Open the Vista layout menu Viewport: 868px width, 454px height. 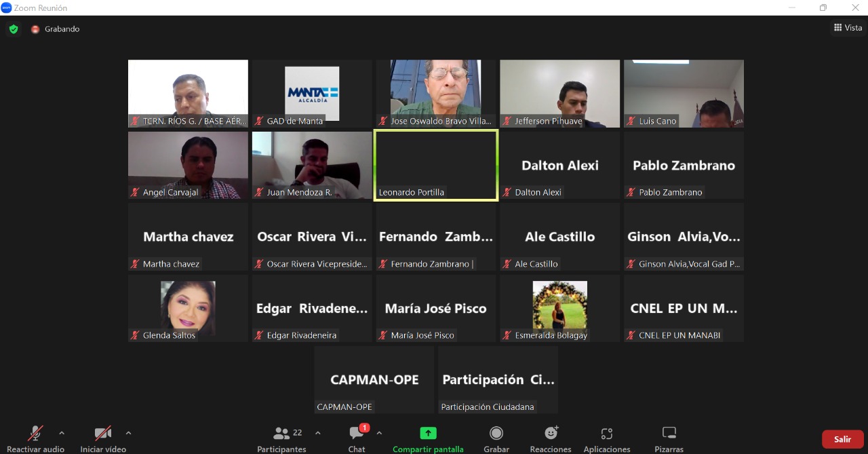[x=848, y=28]
